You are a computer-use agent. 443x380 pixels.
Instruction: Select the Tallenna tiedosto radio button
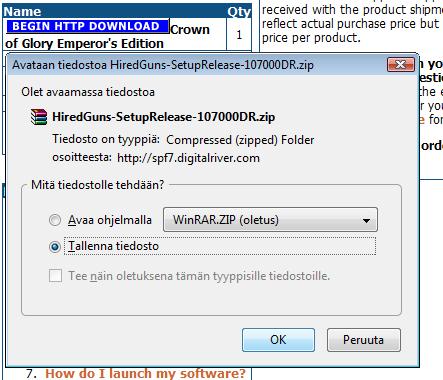click(55, 246)
